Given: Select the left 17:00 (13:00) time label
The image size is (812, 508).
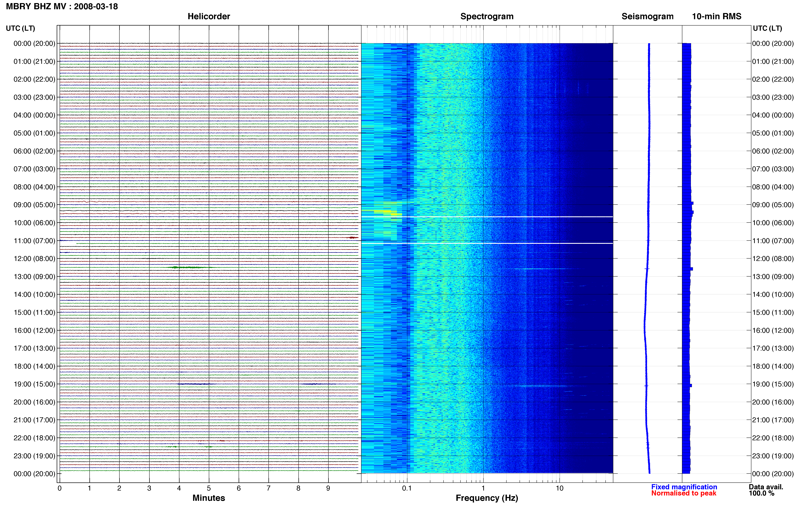Looking at the screenshot, I should coord(34,348).
